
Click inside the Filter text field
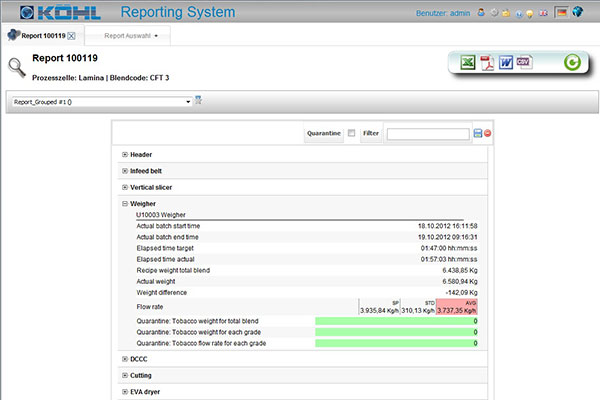click(x=427, y=134)
